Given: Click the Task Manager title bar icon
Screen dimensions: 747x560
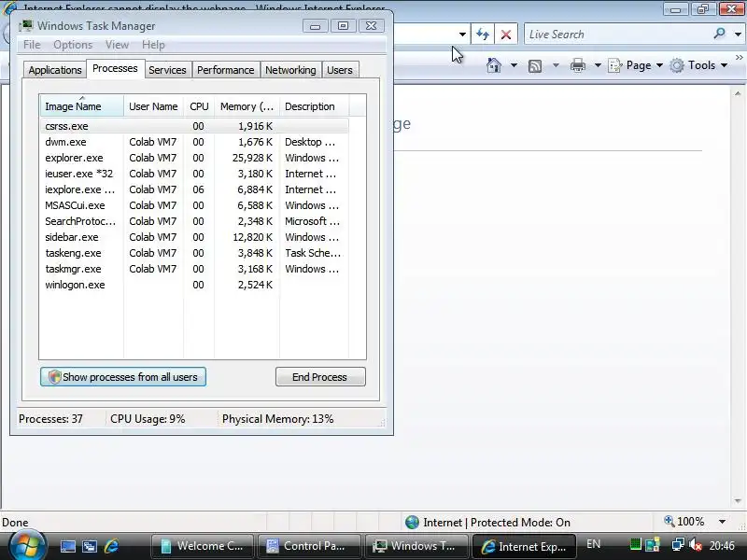Looking at the screenshot, I should (x=26, y=26).
